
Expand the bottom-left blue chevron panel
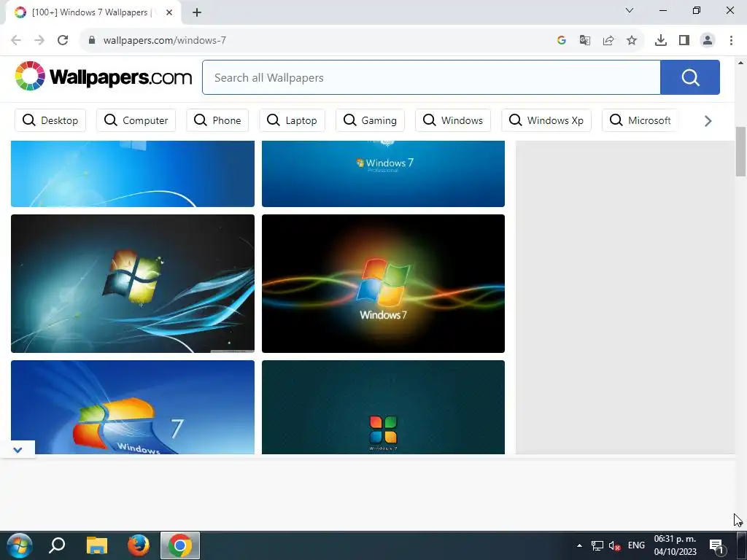[18, 449]
